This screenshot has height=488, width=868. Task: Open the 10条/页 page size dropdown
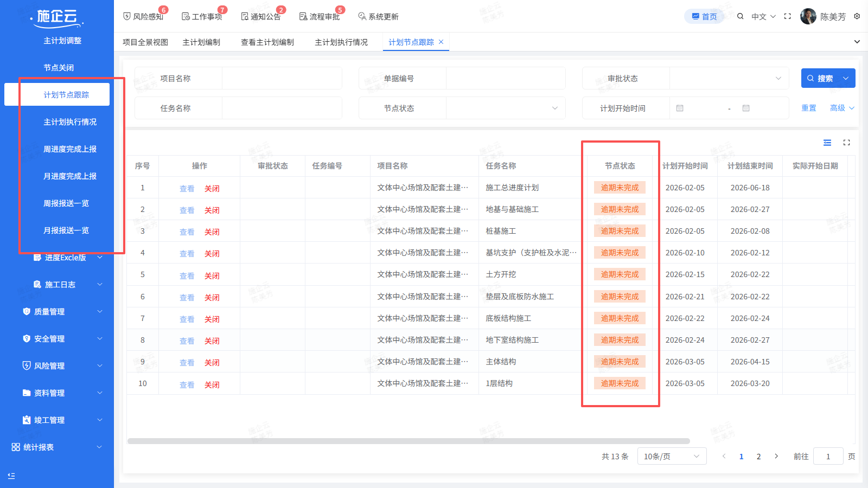point(672,456)
